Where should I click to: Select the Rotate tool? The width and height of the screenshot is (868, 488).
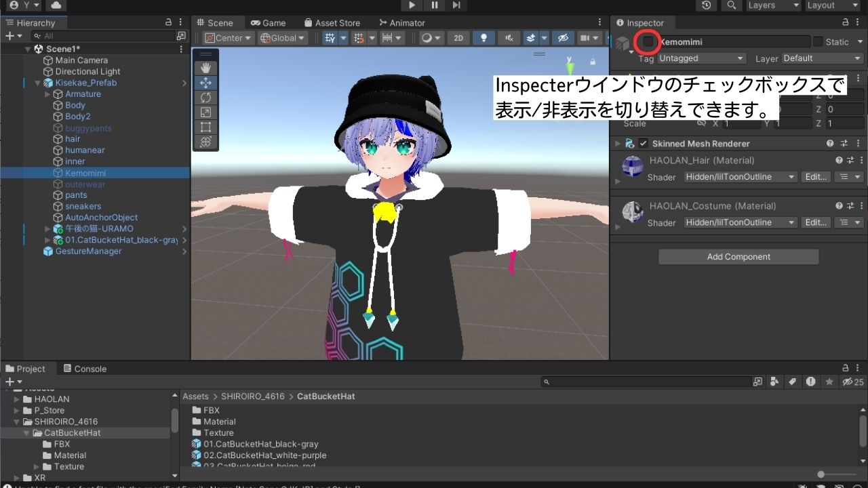tap(207, 98)
